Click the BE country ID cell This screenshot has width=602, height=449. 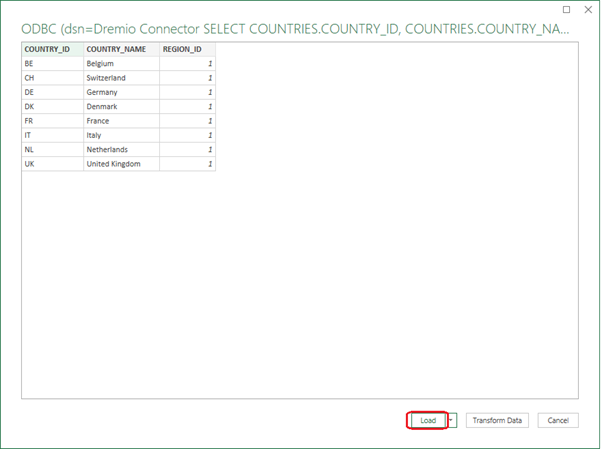click(52, 63)
